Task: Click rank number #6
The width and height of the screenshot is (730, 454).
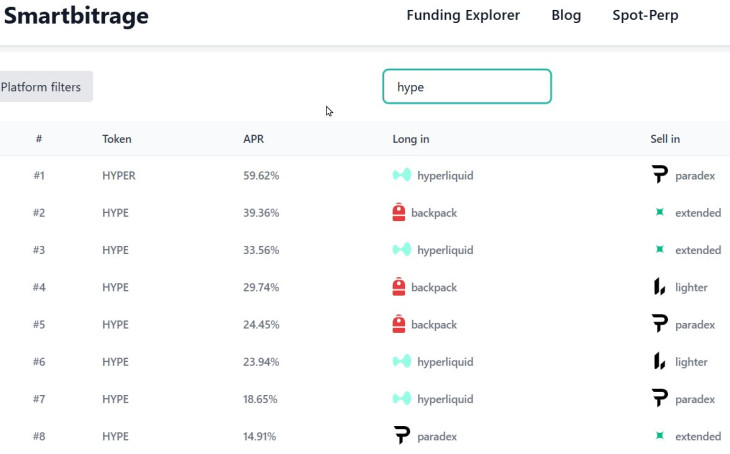Action: coord(39,362)
